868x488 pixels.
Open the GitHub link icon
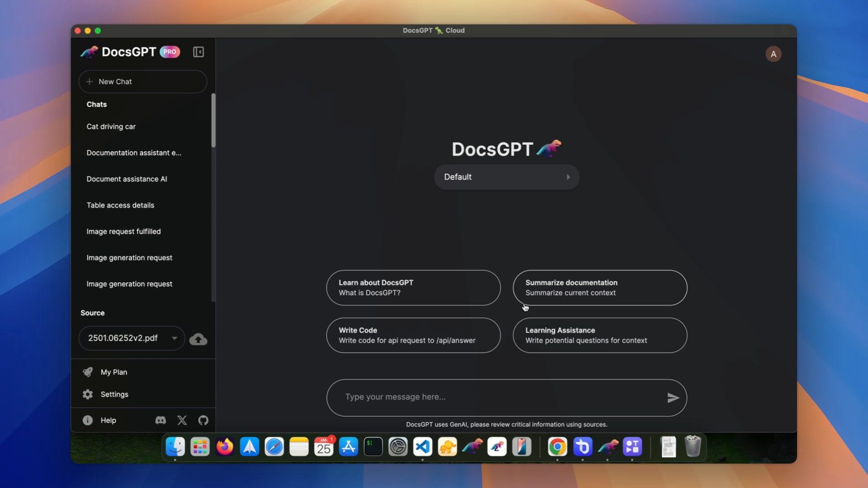[x=203, y=420]
